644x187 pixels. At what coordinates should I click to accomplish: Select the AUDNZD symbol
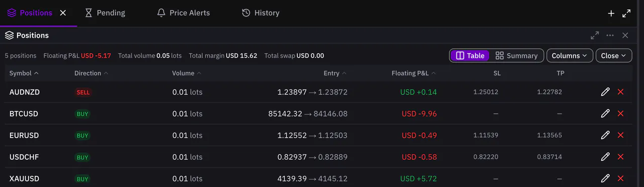(25, 92)
